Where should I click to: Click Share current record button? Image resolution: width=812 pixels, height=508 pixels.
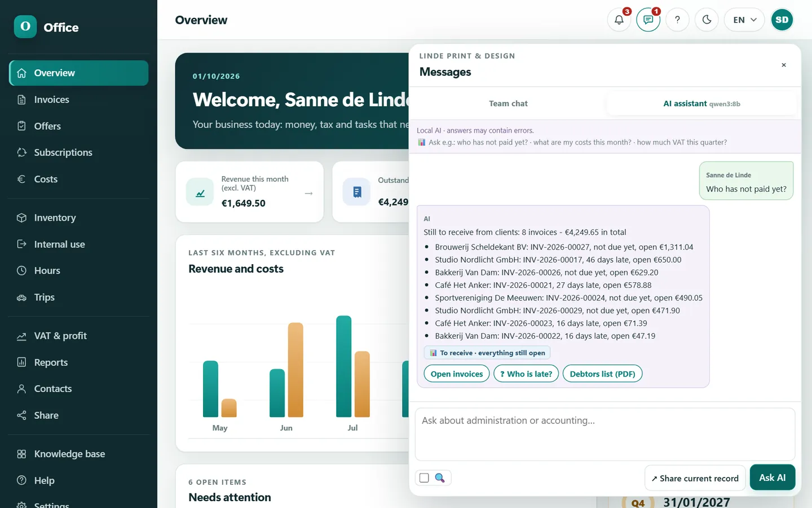point(695,478)
